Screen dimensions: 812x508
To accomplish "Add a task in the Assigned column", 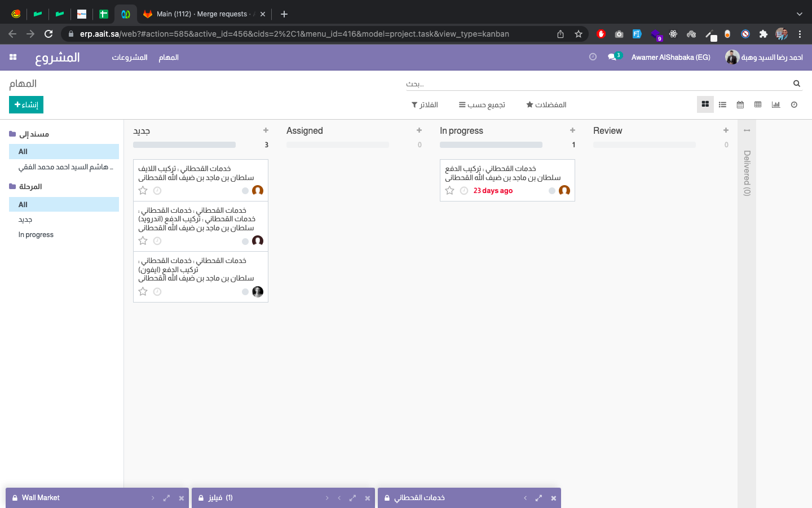I will click(x=419, y=130).
